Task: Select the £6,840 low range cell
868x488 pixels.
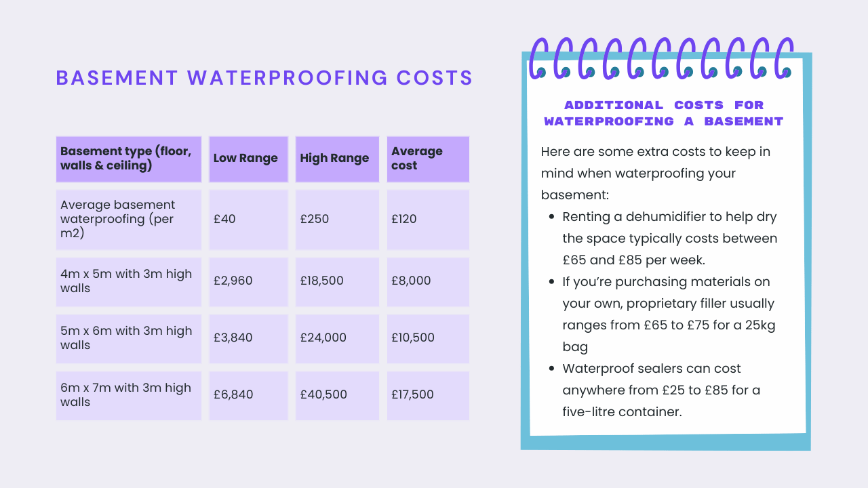Action: point(248,394)
